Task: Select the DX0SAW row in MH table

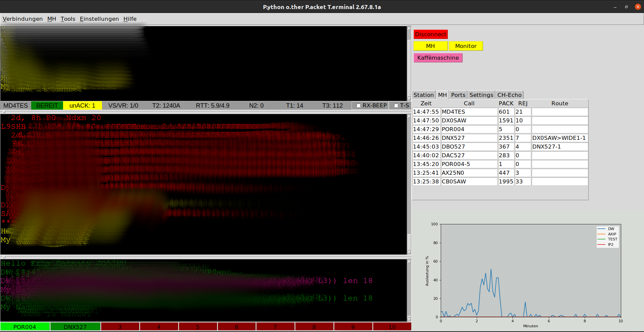Action: click(500, 120)
